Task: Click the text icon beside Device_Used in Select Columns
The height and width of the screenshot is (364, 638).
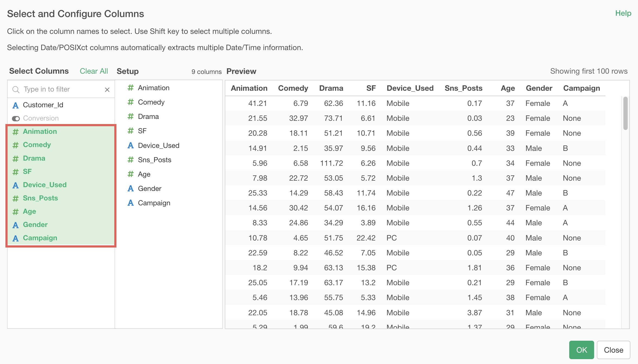Action: pyautogui.click(x=16, y=185)
